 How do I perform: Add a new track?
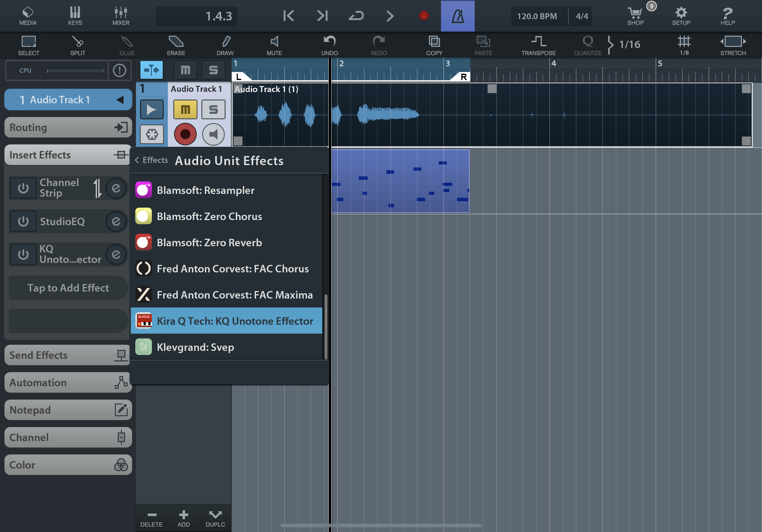(183, 518)
